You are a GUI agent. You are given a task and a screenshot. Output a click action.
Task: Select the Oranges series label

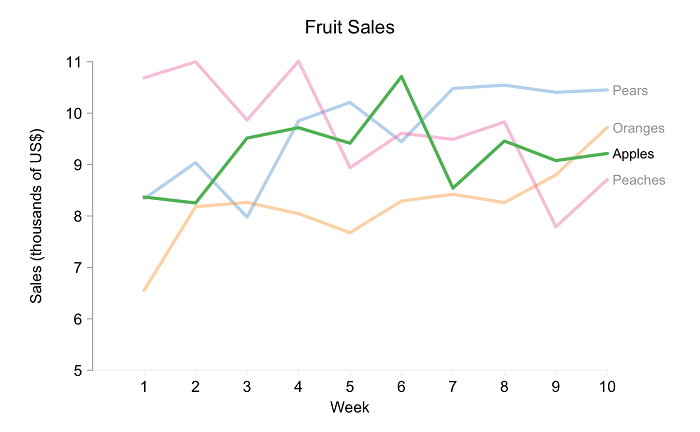pos(638,128)
